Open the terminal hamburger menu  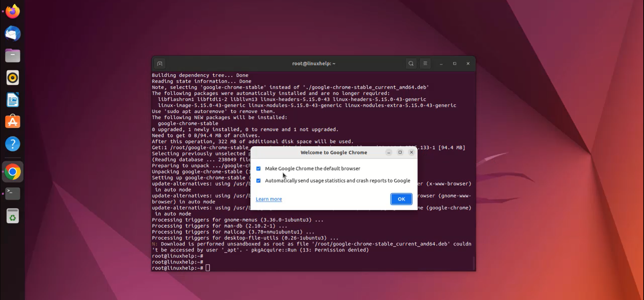click(425, 64)
